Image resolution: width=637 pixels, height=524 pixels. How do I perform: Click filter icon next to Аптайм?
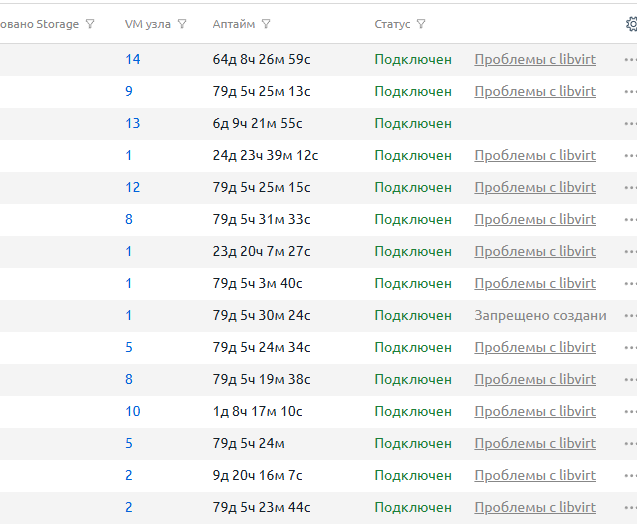pyautogui.click(x=266, y=24)
